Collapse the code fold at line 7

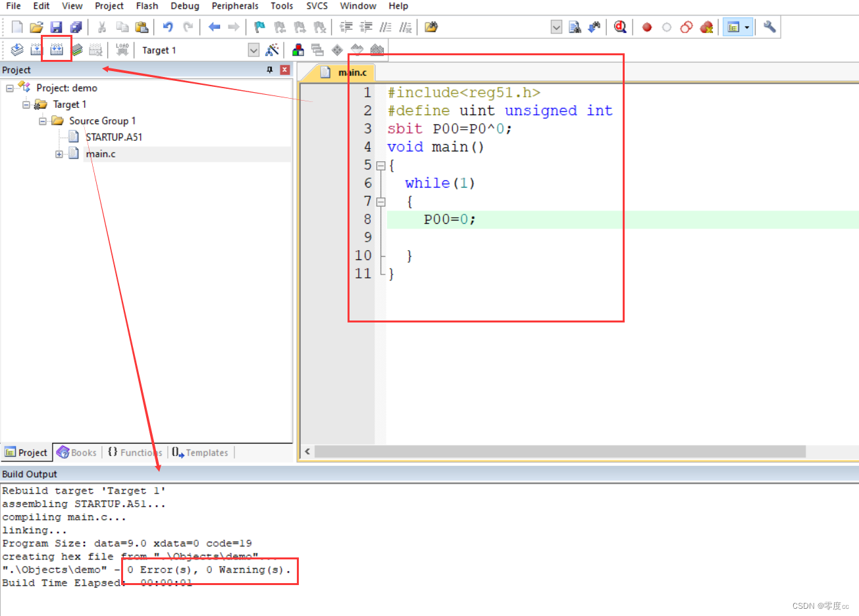coord(380,202)
